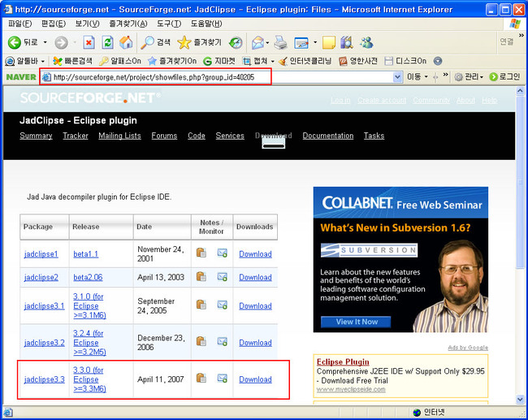View release notes icon for jadclipse3.3
Viewport: 528px width, 420px height.
coord(201,378)
